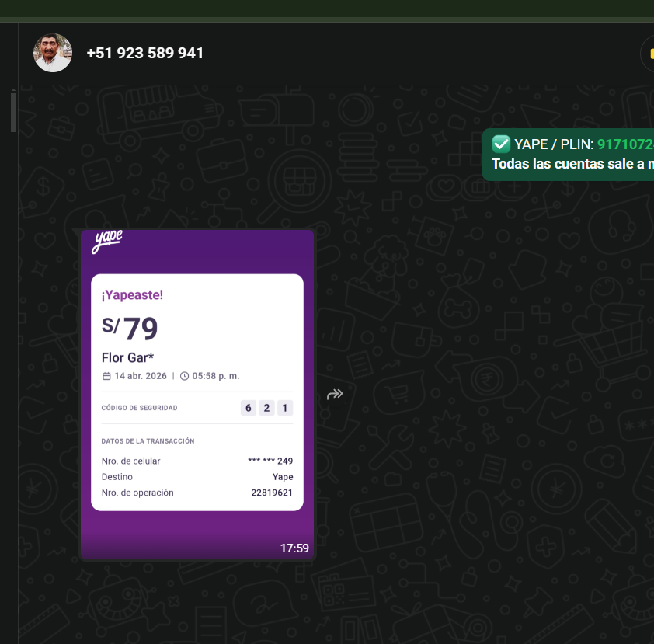Click the clock icon next to 05:58 p. m.
This screenshot has height=644, width=654.
[x=184, y=376]
